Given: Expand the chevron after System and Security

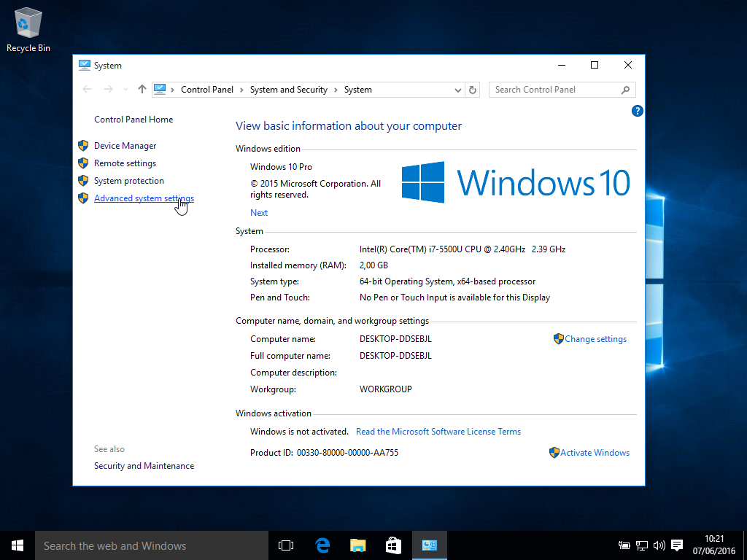Looking at the screenshot, I should (x=336, y=90).
